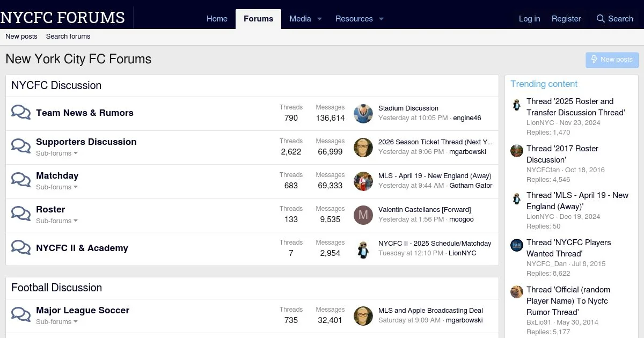644x338 pixels.
Task: Open the MLS and Apple Broadcasting Deal thread
Action: pos(430,311)
